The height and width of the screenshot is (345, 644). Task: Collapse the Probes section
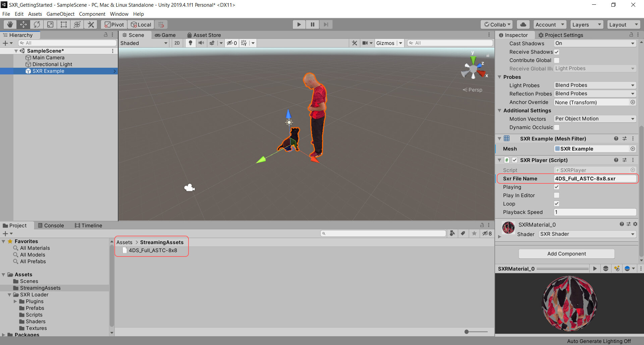coord(499,77)
